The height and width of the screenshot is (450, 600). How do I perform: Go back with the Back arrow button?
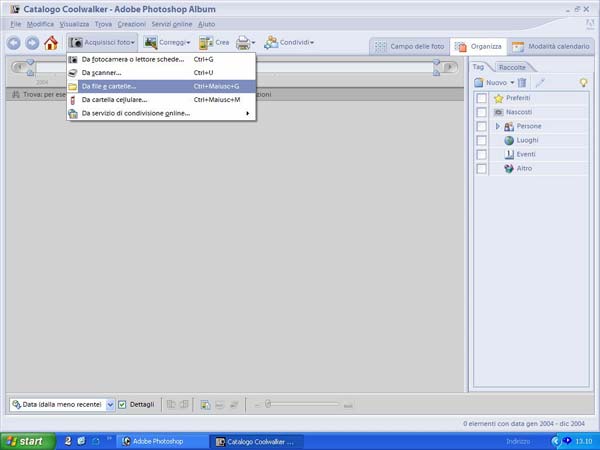14,43
